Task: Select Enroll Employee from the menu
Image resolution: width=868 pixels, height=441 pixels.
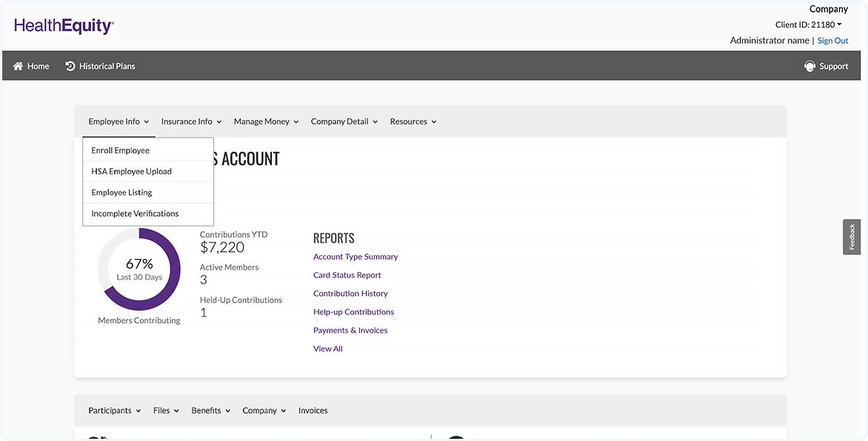Action: coord(121,150)
